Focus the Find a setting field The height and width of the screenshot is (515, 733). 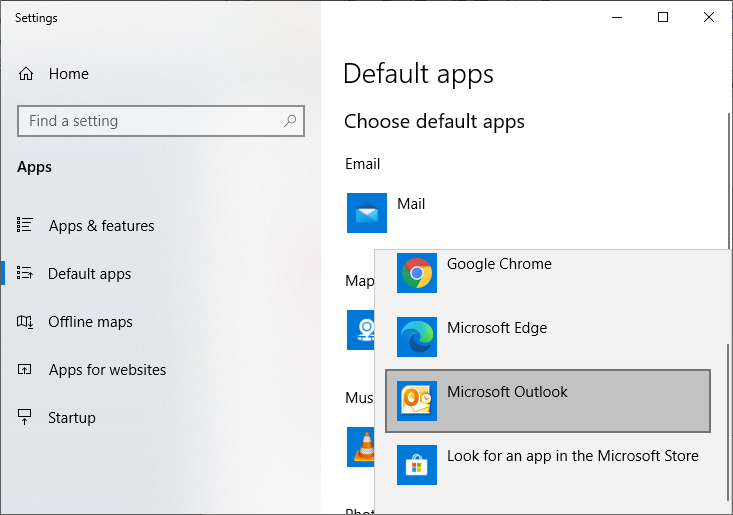pyautogui.click(x=161, y=121)
